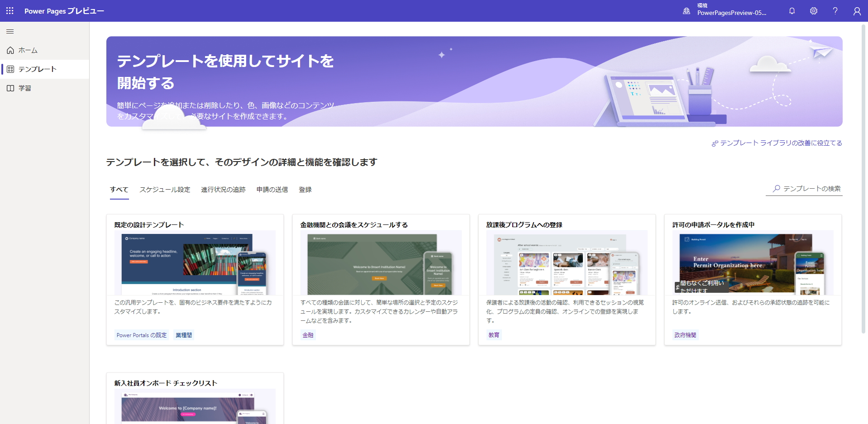This screenshot has width=868, height=424.
Task: Click the page vertical scrollbar
Action: pyautogui.click(x=863, y=179)
